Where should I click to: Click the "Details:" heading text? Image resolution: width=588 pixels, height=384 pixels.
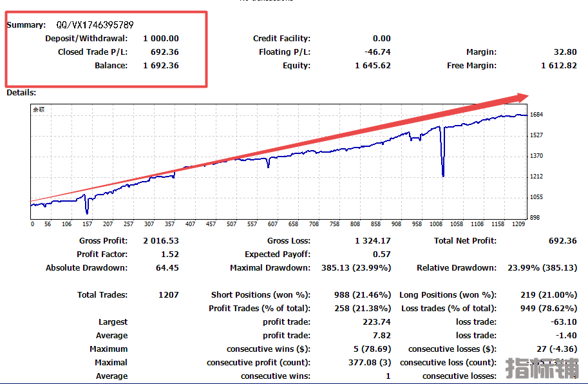coord(21,93)
